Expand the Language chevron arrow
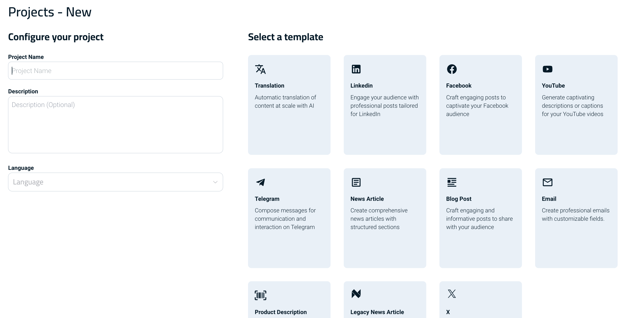This screenshot has height=318, width=644. pyautogui.click(x=215, y=182)
